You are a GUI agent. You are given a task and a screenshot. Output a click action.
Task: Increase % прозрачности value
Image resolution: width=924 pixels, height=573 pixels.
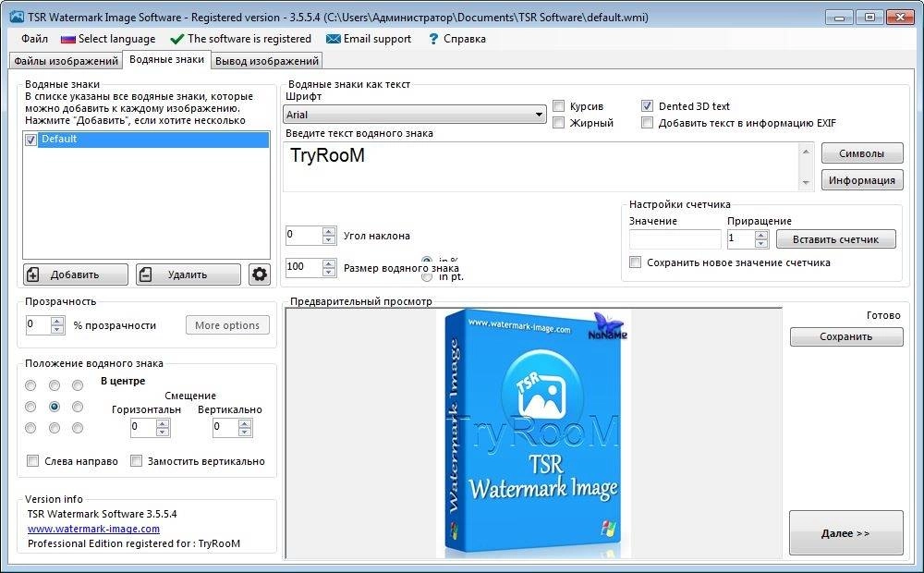(57, 321)
